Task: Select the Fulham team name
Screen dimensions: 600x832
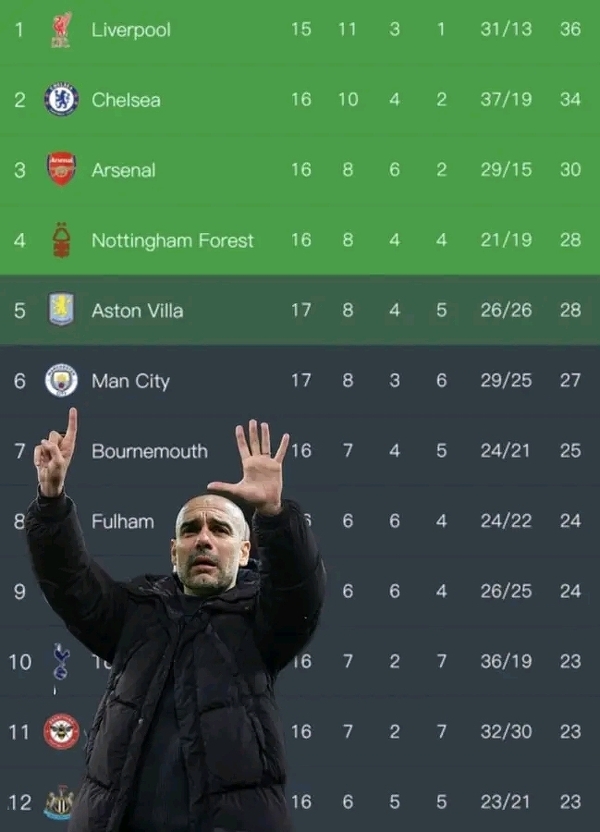Action: click(x=123, y=521)
